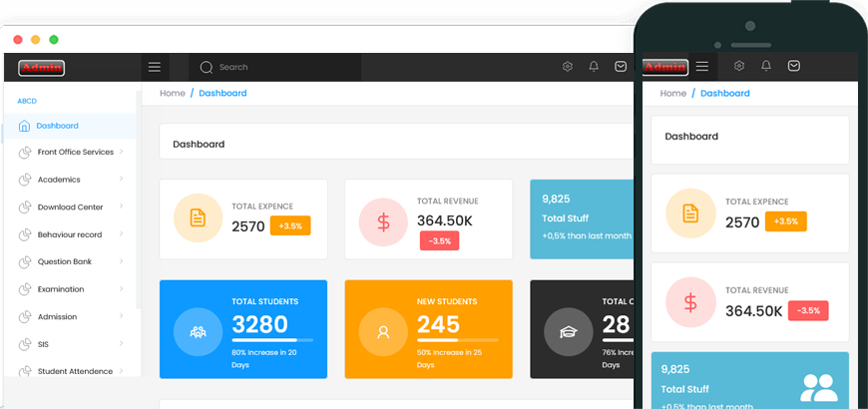Click the Total Expence document icon

[x=198, y=218]
